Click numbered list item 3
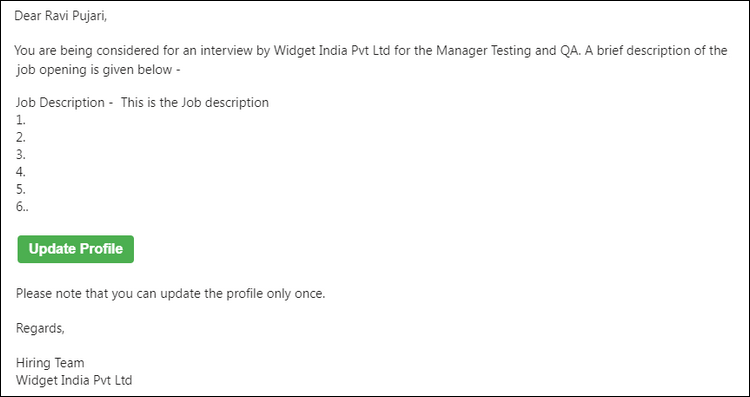This screenshot has width=750, height=397. click(21, 154)
